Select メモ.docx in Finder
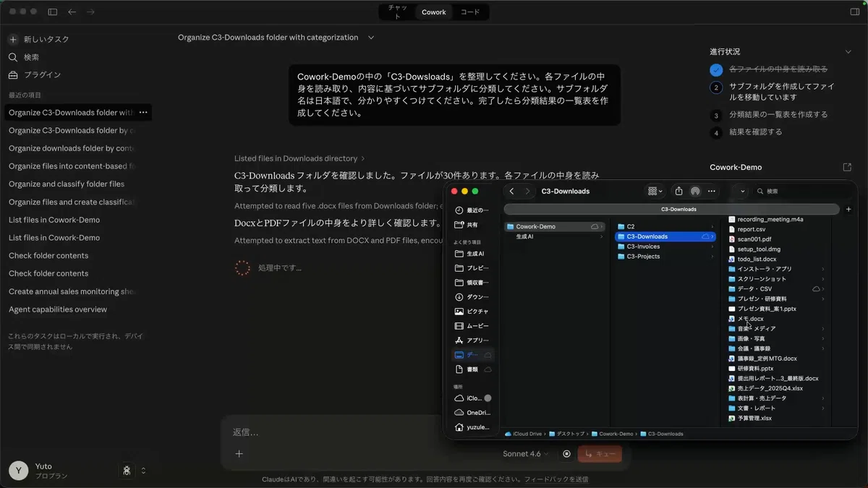The height and width of the screenshot is (488, 868). pyautogui.click(x=746, y=319)
